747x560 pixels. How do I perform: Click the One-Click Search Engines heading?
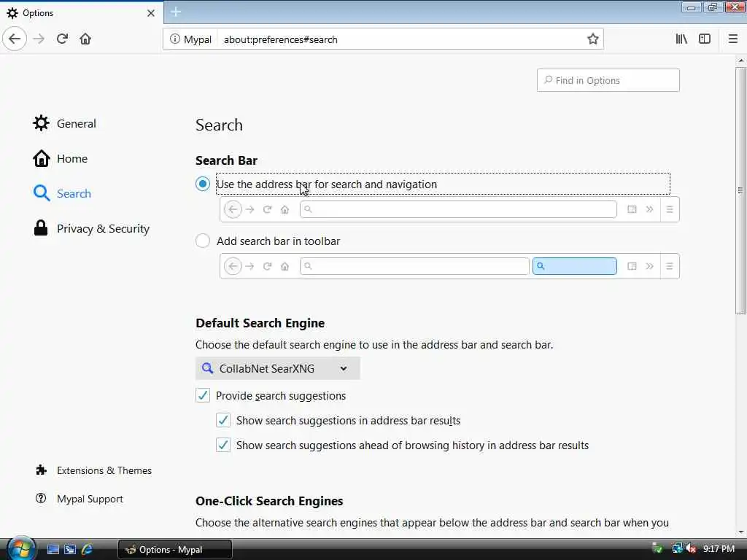pyautogui.click(x=269, y=501)
